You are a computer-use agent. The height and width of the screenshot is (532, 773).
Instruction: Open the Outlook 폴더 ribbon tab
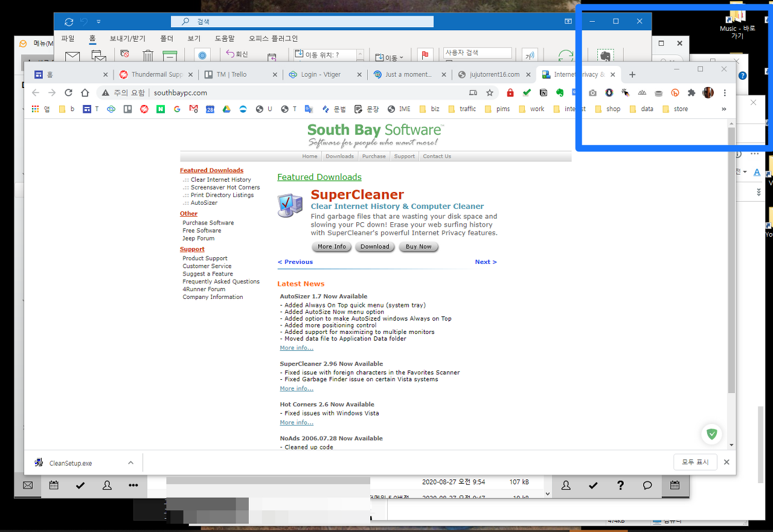167,38
